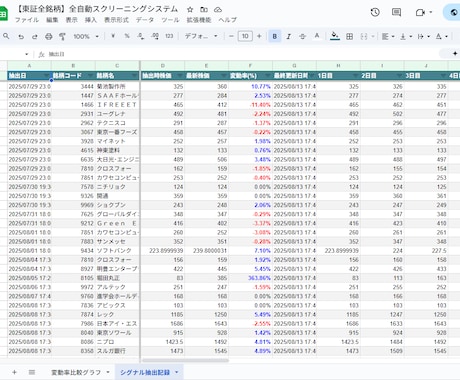Open the 変動率(%) column filter
The width and height of the screenshot is (460, 380).
268,76
